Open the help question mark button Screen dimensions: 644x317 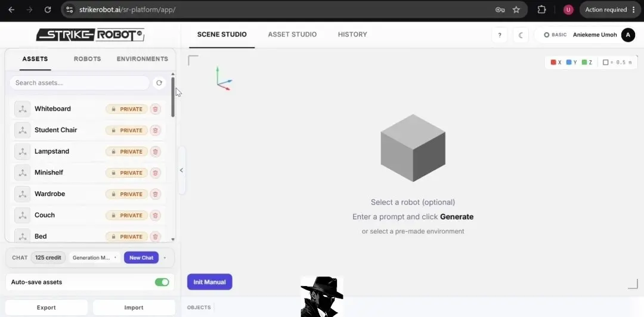pos(500,35)
